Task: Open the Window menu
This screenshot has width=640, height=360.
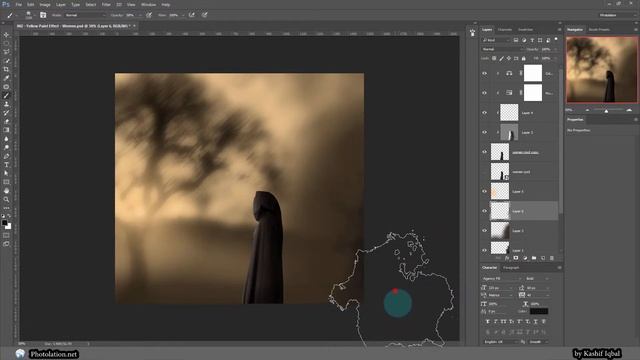Action: [148, 4]
